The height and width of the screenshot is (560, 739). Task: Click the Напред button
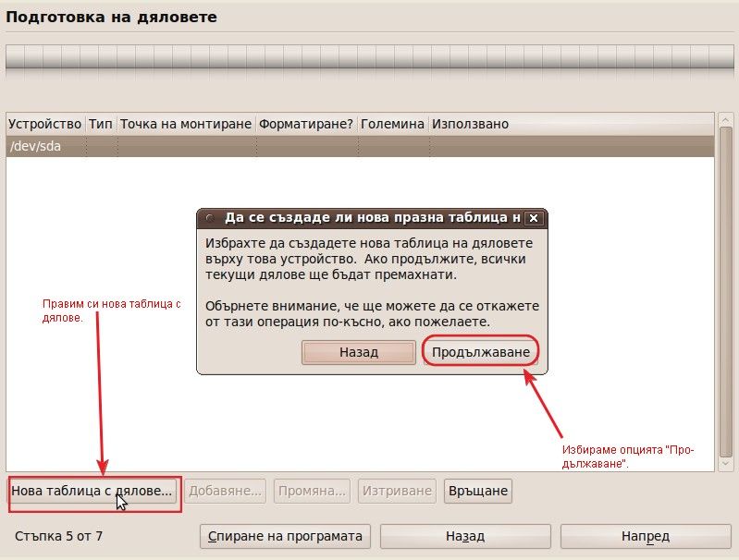(646, 537)
